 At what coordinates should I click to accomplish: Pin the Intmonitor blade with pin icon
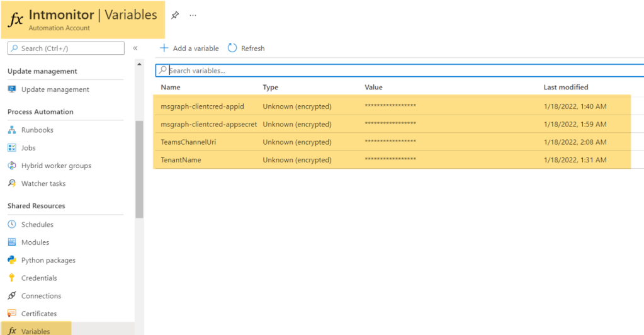pyautogui.click(x=175, y=15)
